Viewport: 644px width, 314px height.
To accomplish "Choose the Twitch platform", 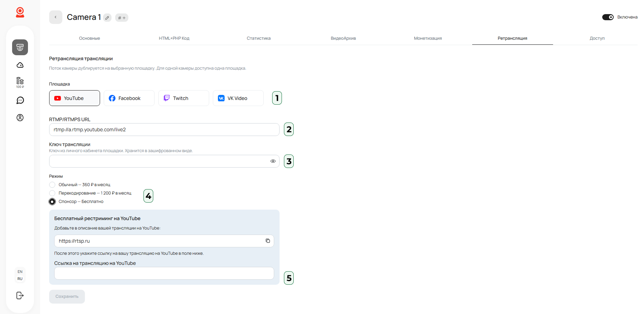I will tap(184, 98).
